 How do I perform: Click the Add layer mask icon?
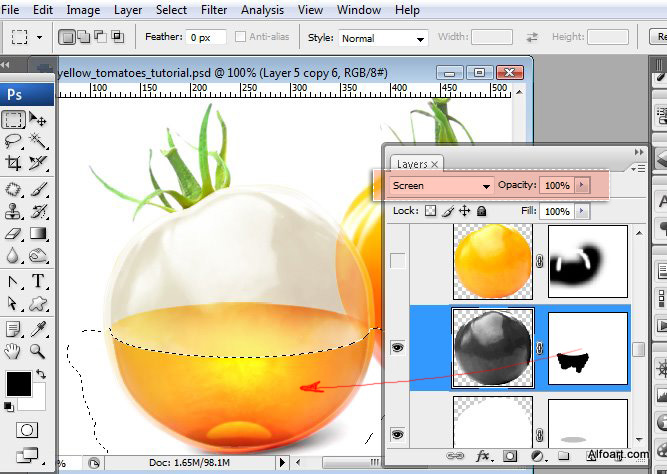(x=509, y=456)
